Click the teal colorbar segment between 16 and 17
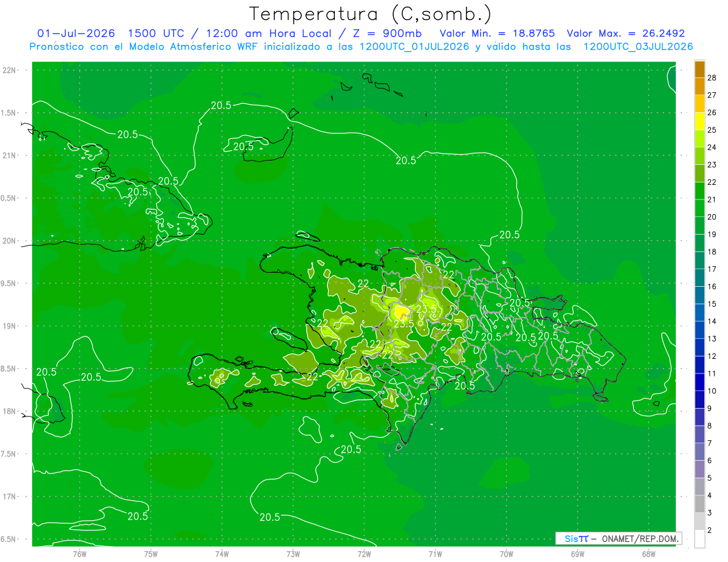 (x=699, y=278)
